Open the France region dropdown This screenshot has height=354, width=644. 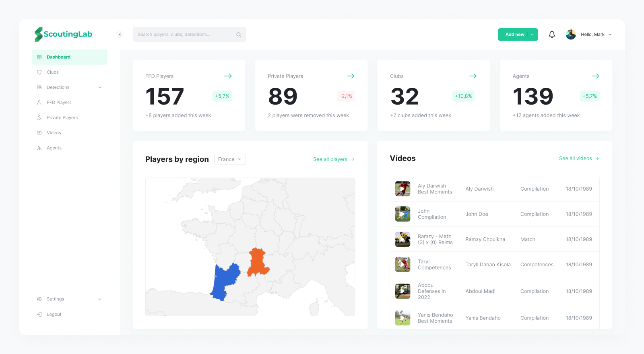tap(230, 159)
